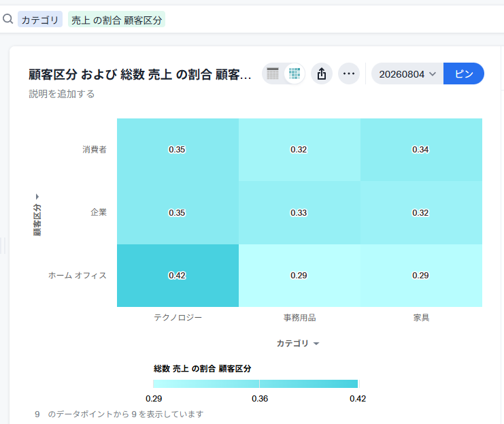The width and height of the screenshot is (504, 424).
Task: Click the 消費者 row label
Action: click(95, 150)
